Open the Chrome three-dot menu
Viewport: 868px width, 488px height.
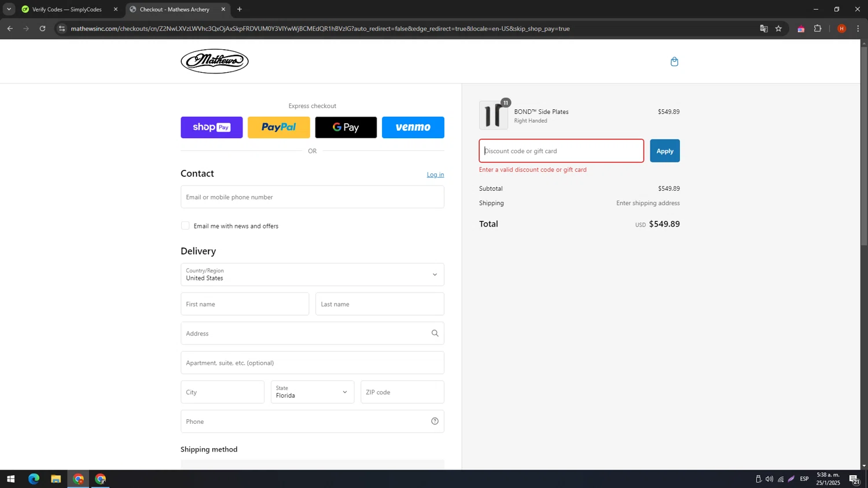point(858,28)
